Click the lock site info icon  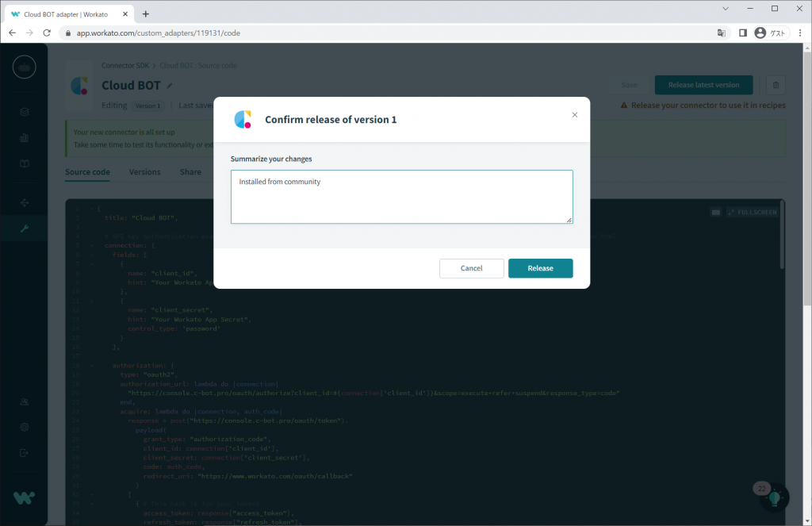68,33
